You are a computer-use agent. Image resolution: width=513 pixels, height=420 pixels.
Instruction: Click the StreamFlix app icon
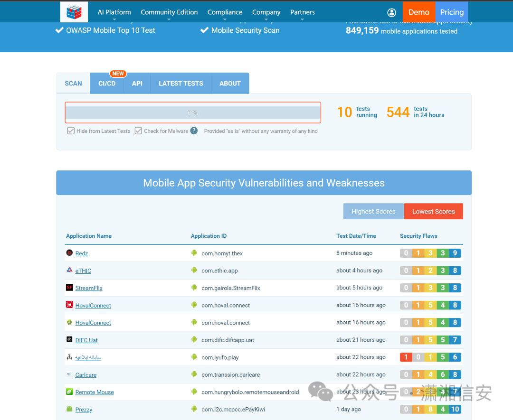(x=69, y=287)
